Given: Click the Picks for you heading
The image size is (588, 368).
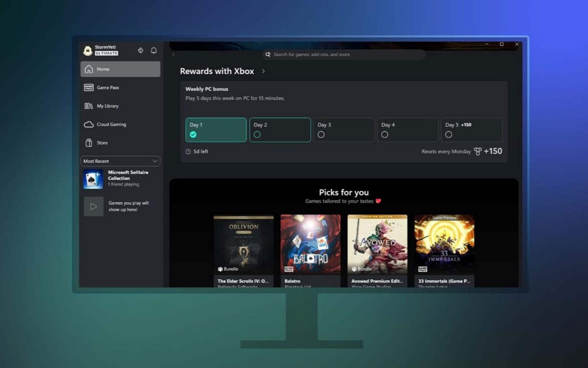Looking at the screenshot, I should tap(344, 192).
